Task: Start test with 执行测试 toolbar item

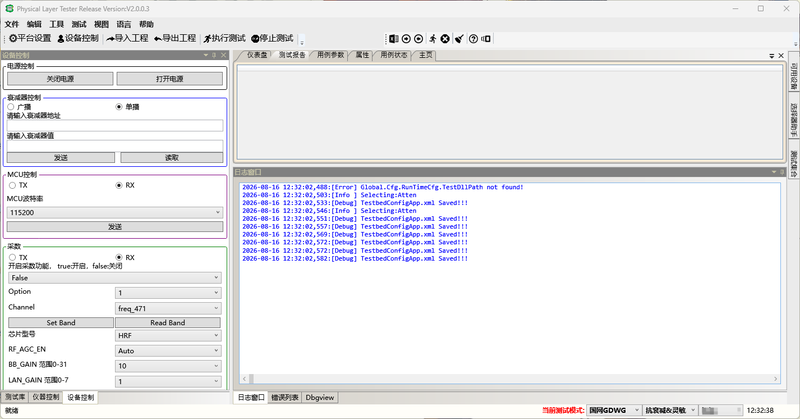Action: [224, 38]
